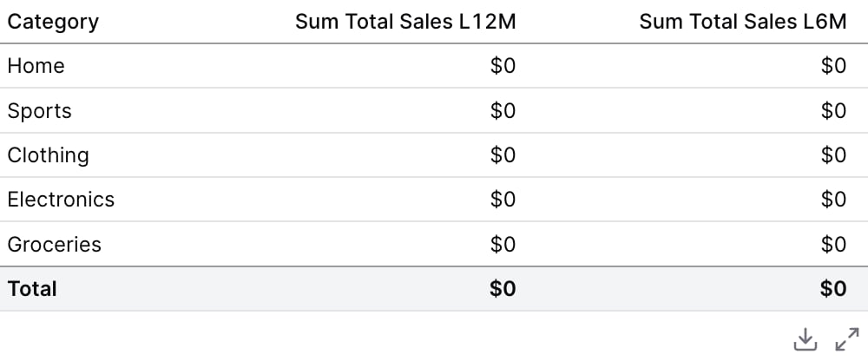868x361 pixels.
Task: Click Sports' L12M sales value
Action: pyautogui.click(x=503, y=111)
